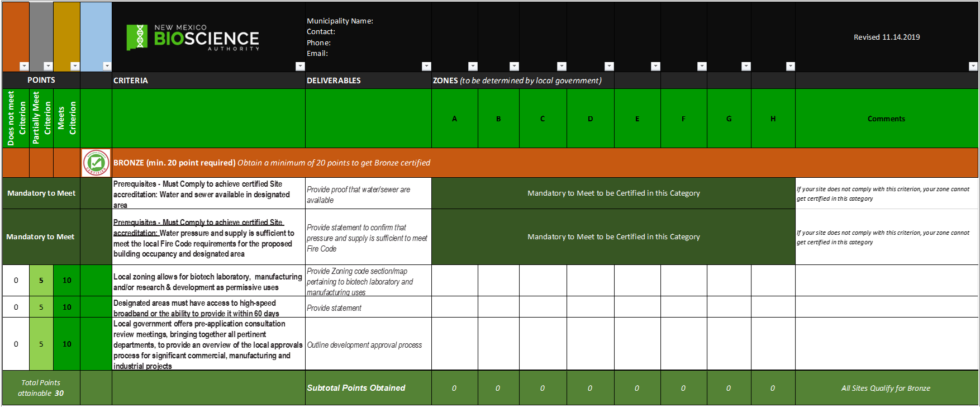980x407 pixels.
Task: Select zone C column header
Action: pos(543,118)
